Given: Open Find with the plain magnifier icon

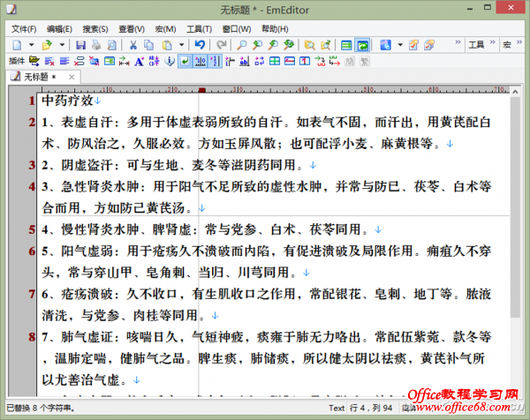Looking at the screenshot, I should pos(241,45).
